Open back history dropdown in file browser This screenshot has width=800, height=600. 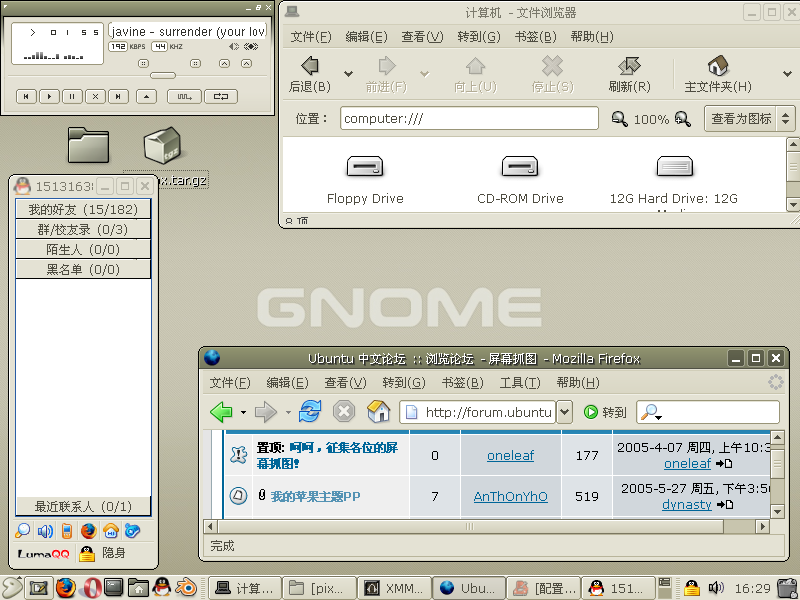[x=348, y=74]
